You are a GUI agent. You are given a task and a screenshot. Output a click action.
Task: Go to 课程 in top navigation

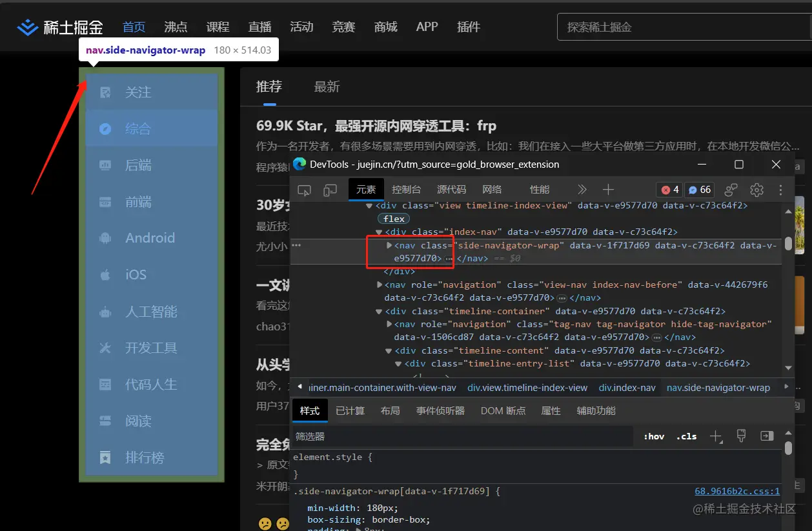tap(218, 27)
